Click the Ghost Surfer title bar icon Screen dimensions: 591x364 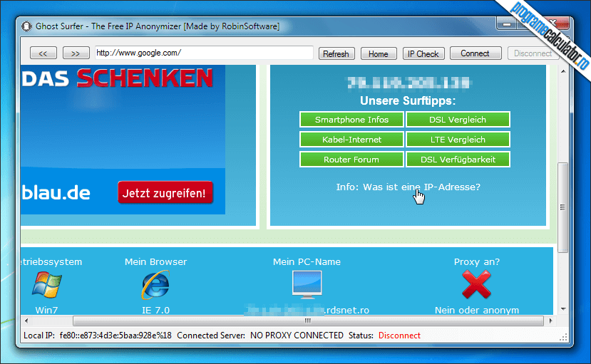pyautogui.click(x=26, y=26)
